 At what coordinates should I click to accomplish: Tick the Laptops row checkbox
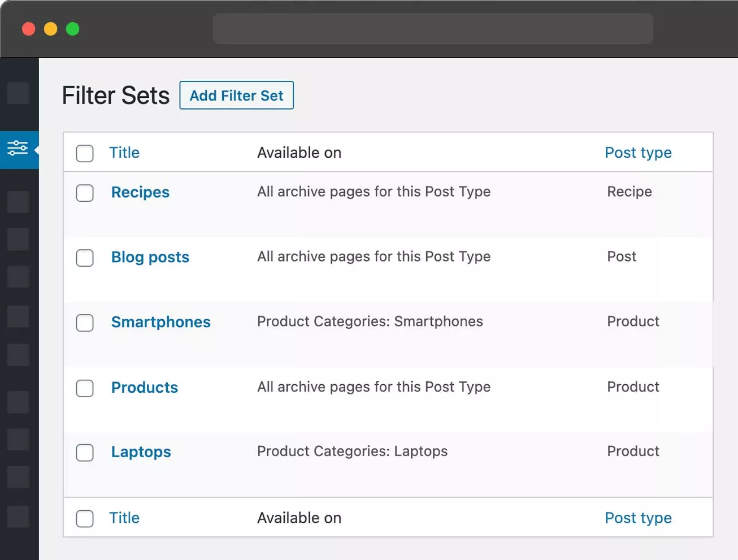point(85,453)
